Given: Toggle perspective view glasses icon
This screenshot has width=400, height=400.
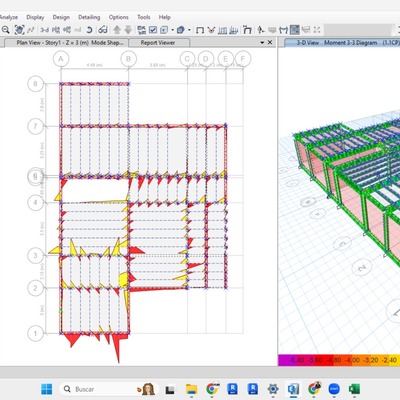Looking at the screenshot, I should pos(103,30).
